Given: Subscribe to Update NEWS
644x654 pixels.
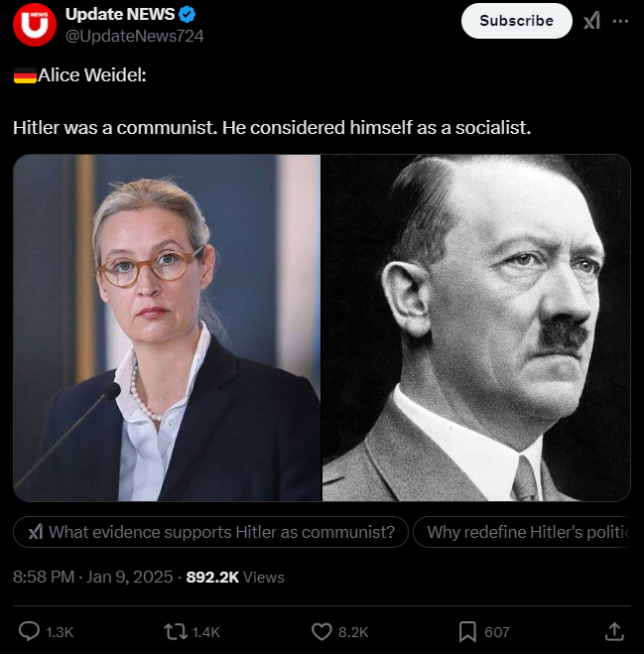Looking at the screenshot, I should pyautogui.click(x=516, y=21).
